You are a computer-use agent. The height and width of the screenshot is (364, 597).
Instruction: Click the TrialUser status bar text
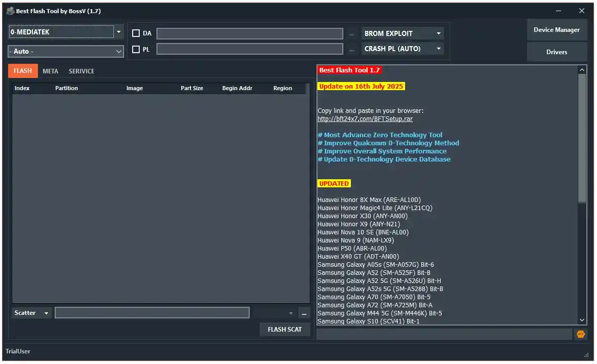click(x=18, y=351)
